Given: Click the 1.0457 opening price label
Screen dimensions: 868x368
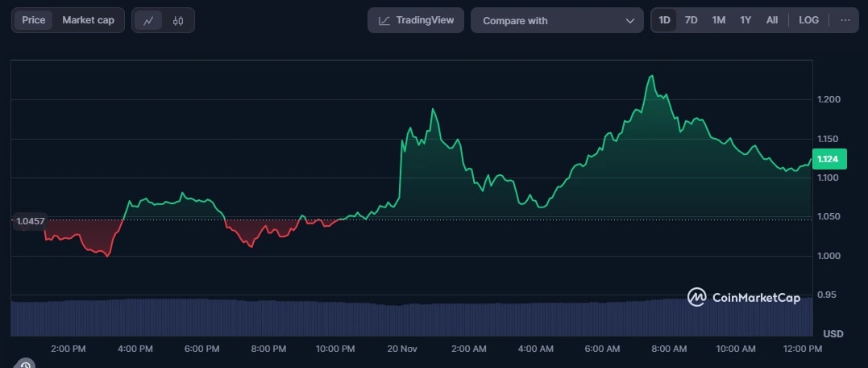Looking at the screenshot, I should coord(30,221).
